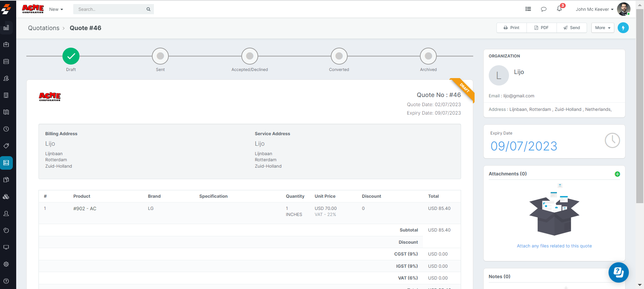This screenshot has height=289, width=644.
Task: Add attachment using green plus icon
Action: [x=617, y=174]
